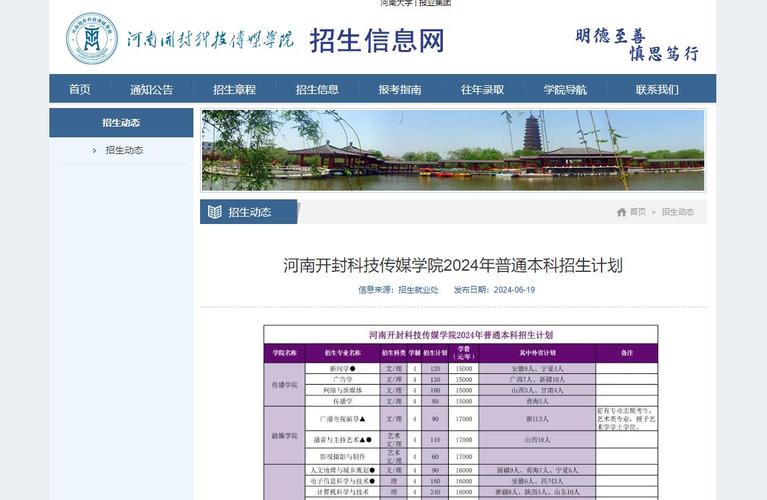Viewport: 767px width, 500px height.
Task: Click the 网络与新媒体 major cell
Action: (x=343, y=390)
